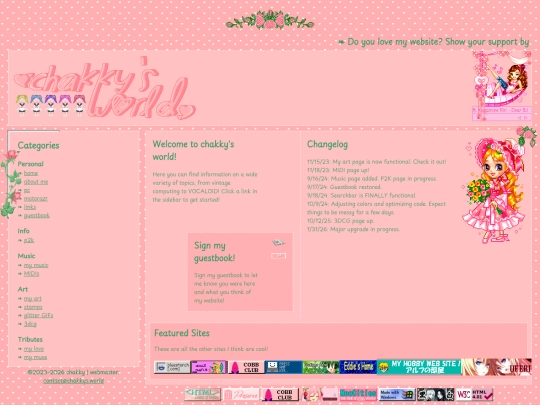
Task: Click the purple badge with the blonde character
Action: (209, 367)
